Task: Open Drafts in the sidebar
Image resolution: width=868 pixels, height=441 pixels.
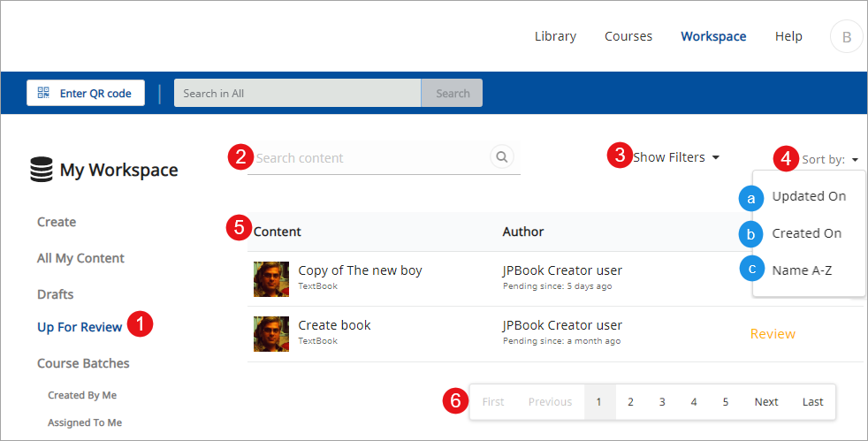Action: click(55, 294)
